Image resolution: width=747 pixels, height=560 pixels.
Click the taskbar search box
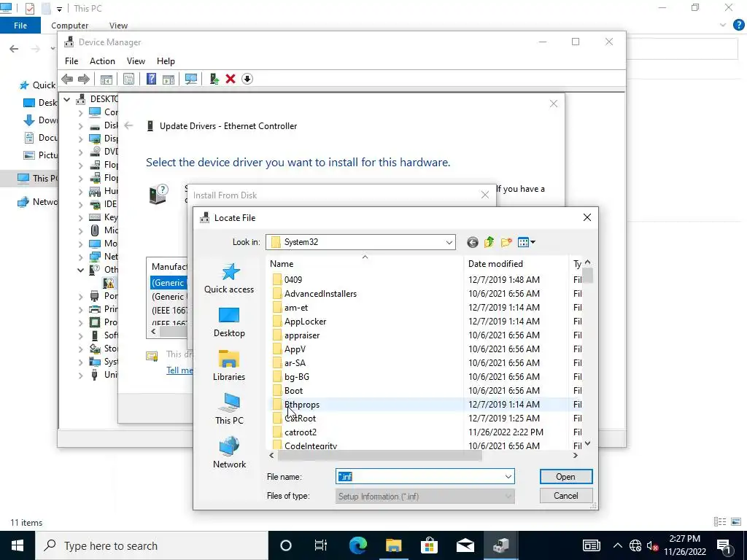(x=152, y=545)
